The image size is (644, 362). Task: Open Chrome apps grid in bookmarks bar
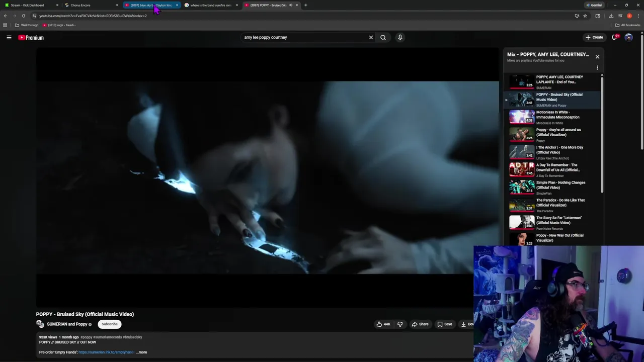[x=5, y=25]
